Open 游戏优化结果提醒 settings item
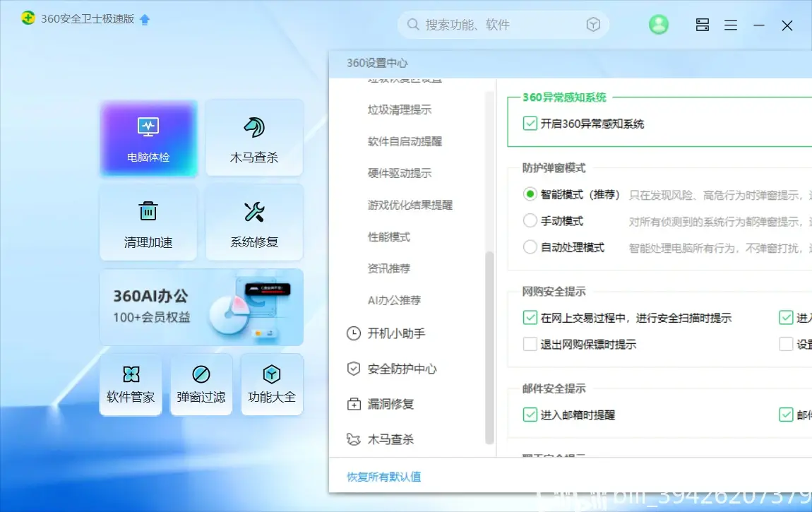 pyautogui.click(x=410, y=205)
